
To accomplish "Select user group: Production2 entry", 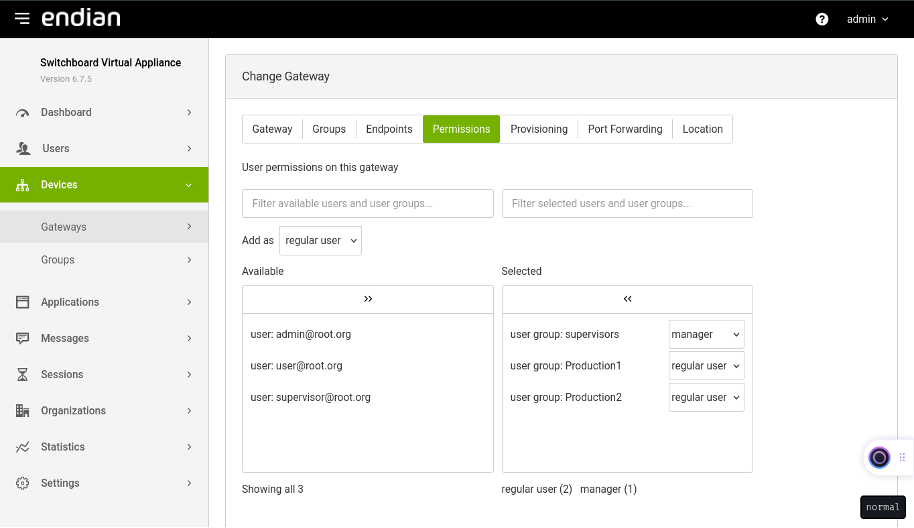I will (565, 397).
